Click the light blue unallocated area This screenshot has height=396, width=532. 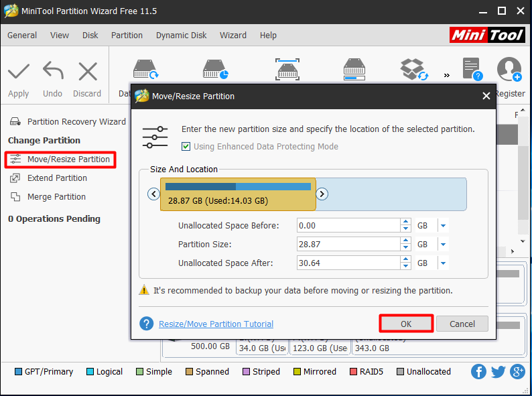click(391, 194)
